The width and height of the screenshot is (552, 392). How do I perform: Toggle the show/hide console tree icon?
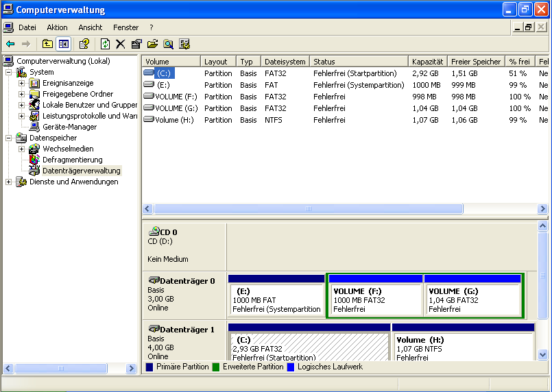click(64, 44)
